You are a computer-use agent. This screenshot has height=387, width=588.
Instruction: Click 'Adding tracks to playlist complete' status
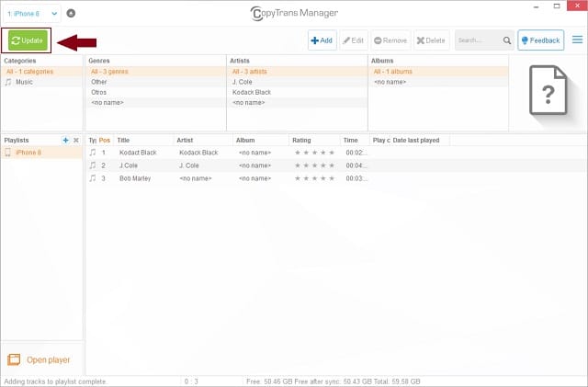(x=55, y=381)
